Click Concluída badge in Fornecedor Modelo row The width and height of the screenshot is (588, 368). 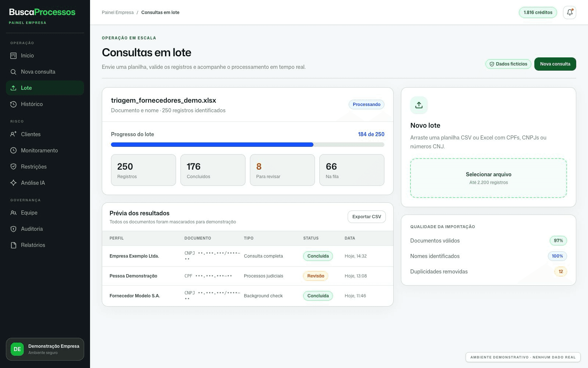coord(318,296)
